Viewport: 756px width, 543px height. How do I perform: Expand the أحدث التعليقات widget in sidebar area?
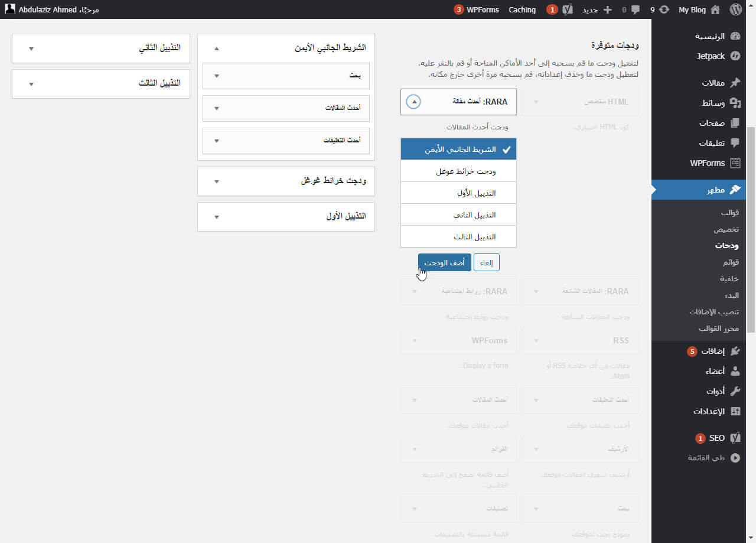[x=216, y=141]
